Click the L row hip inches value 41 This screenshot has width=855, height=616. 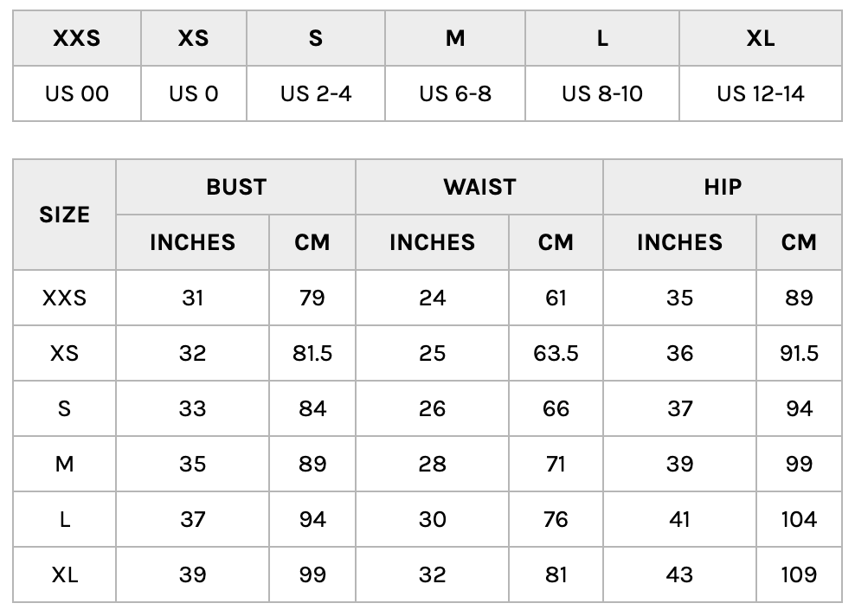click(679, 519)
